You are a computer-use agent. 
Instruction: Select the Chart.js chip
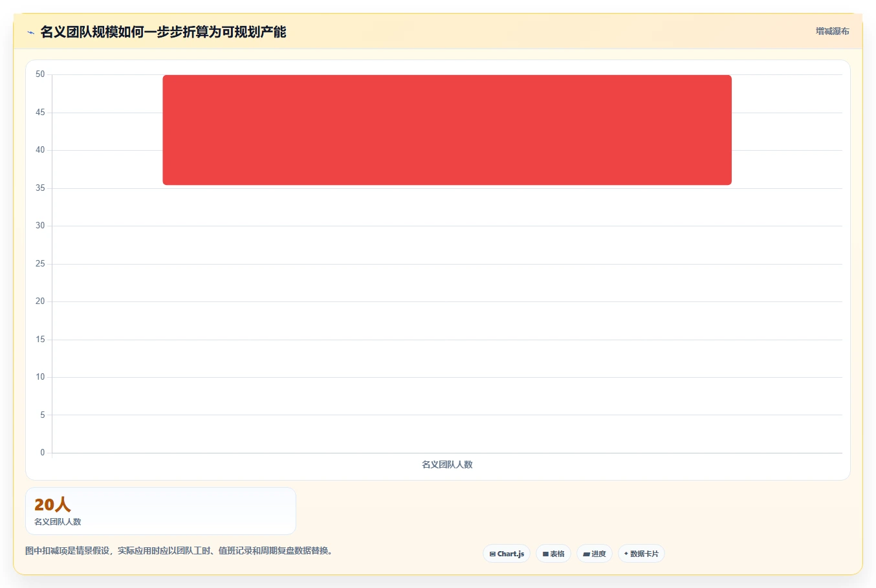click(507, 554)
